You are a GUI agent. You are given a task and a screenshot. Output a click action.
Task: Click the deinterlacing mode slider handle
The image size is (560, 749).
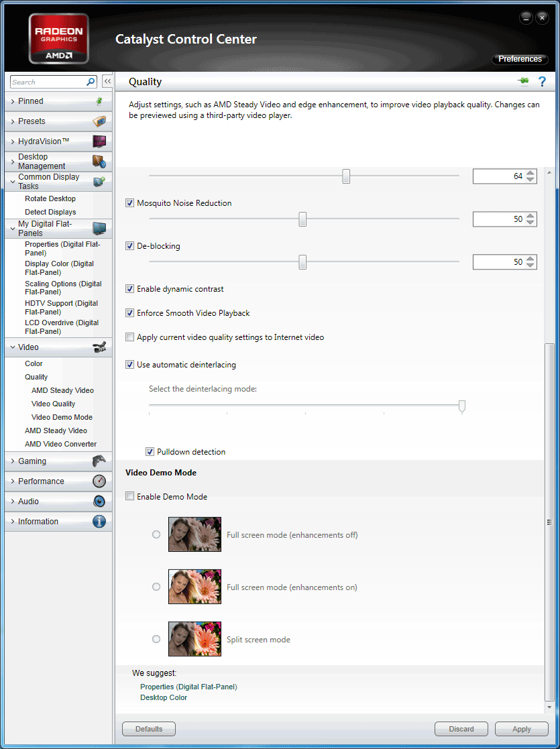click(461, 406)
